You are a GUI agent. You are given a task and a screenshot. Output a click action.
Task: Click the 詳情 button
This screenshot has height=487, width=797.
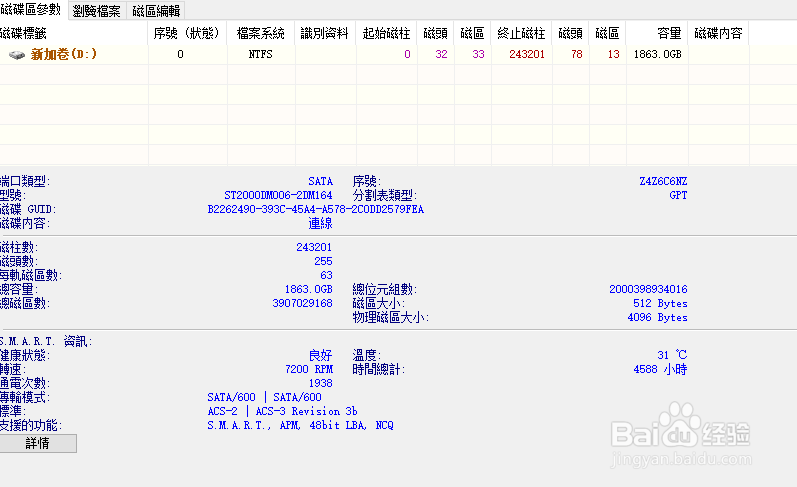point(38,443)
